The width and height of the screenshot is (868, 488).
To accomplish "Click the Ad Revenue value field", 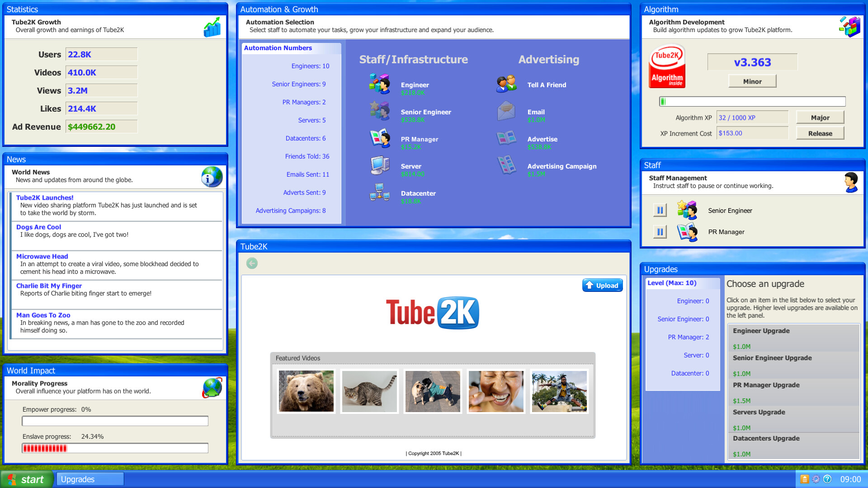I will click(101, 127).
